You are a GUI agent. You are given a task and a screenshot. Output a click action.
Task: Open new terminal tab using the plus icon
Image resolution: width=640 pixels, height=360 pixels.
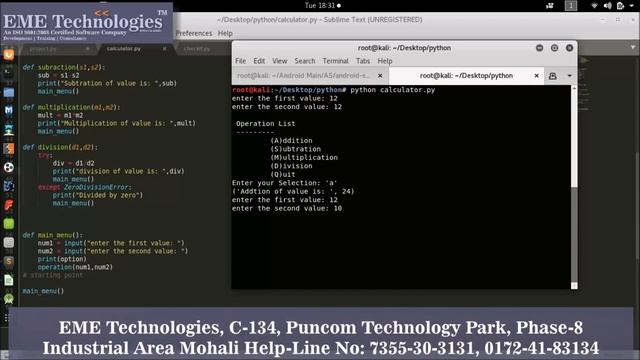pyautogui.click(x=552, y=76)
